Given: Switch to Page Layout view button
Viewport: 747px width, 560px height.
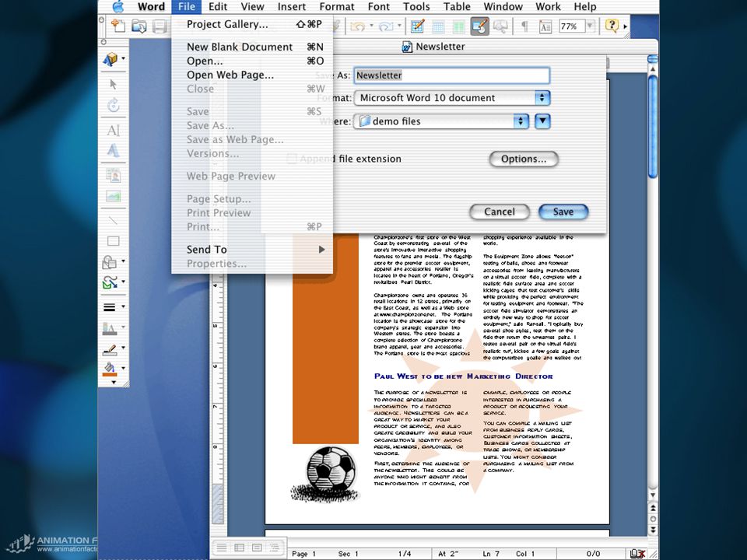Looking at the screenshot, I should (x=257, y=548).
